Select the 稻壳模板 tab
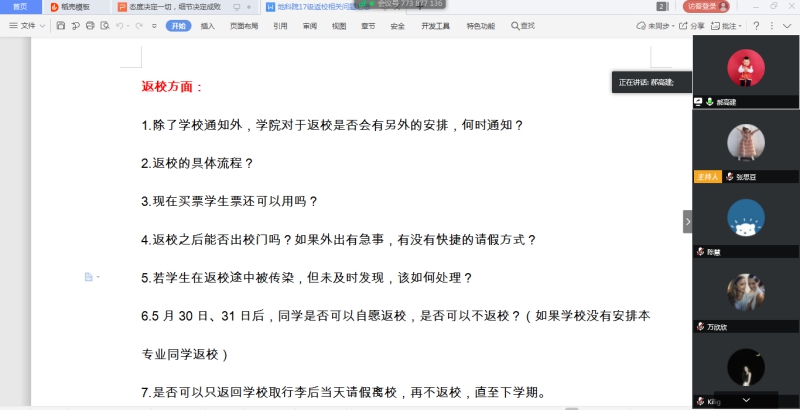The height and width of the screenshot is (410, 800). 75,6
